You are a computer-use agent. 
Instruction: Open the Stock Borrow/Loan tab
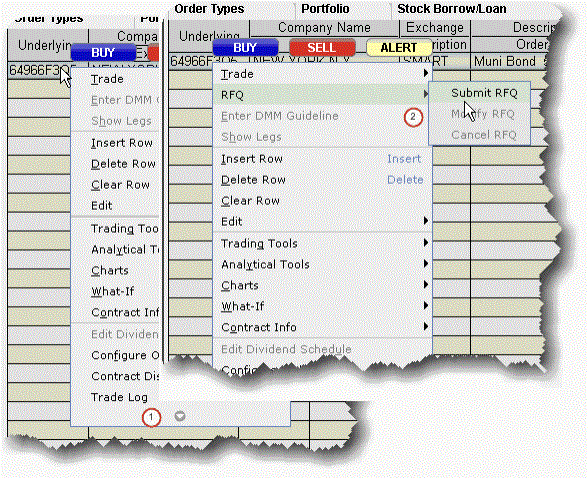pos(452,9)
